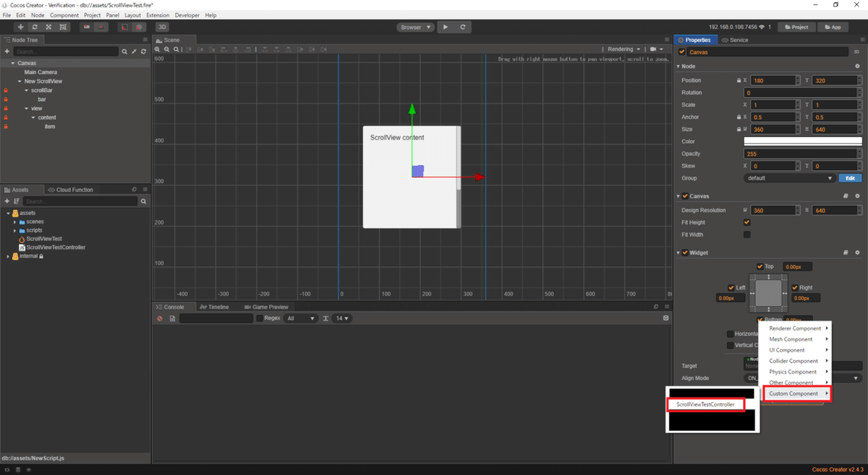Switch to the Game Preview tab
The height and width of the screenshot is (475, 868).
[x=266, y=307]
